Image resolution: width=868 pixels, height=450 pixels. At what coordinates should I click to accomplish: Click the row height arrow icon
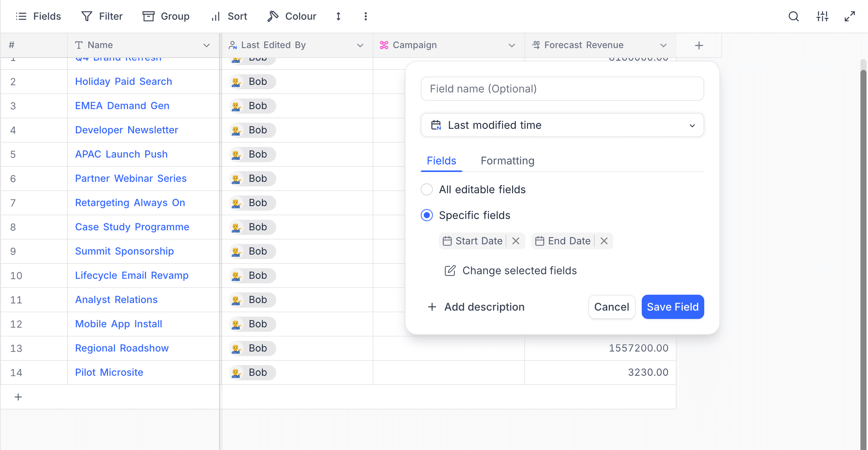tap(338, 16)
